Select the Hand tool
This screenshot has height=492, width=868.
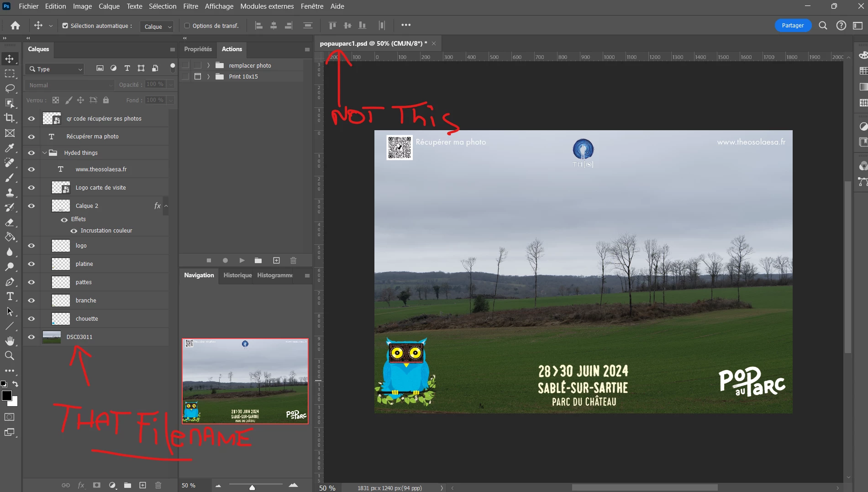click(x=10, y=341)
